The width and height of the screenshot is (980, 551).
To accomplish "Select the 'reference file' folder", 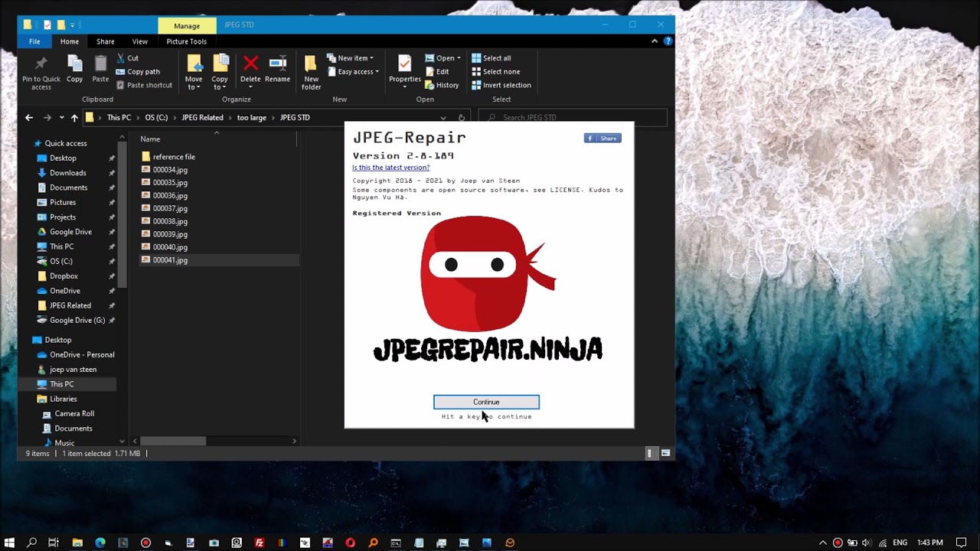I will coord(174,157).
